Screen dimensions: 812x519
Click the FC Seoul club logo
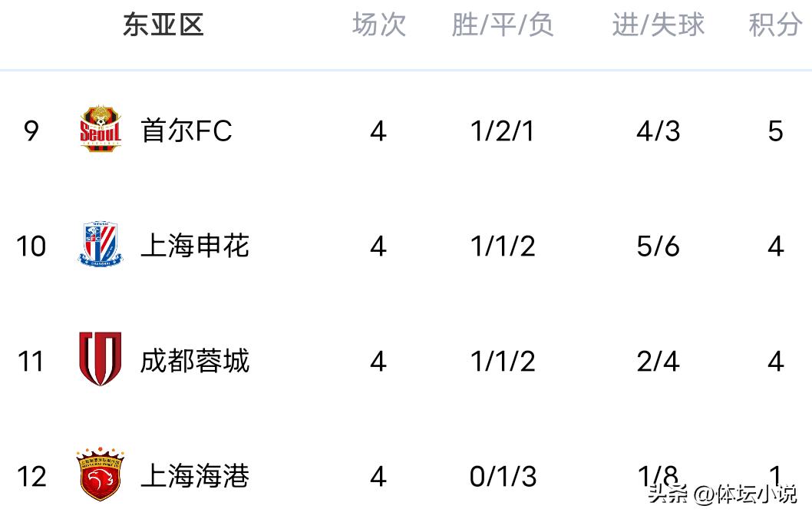click(101, 129)
